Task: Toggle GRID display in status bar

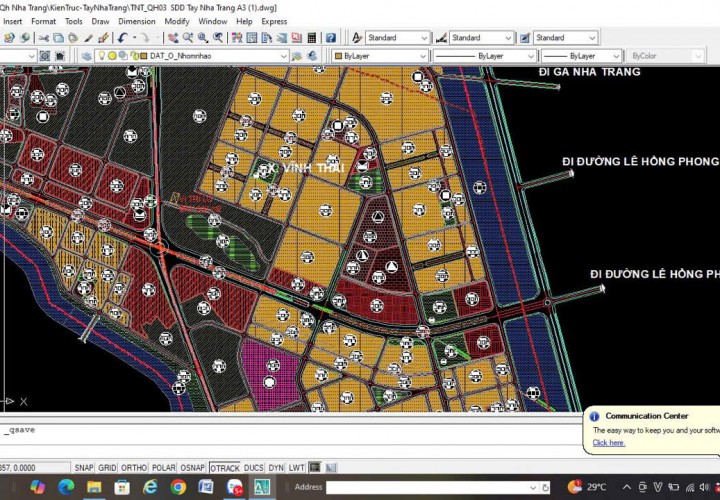Action: [x=107, y=467]
